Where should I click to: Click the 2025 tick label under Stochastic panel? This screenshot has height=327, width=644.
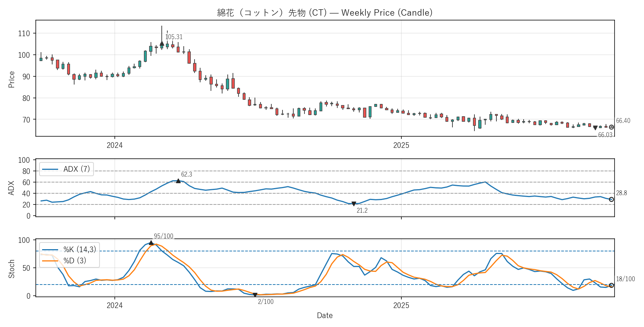[401, 305]
